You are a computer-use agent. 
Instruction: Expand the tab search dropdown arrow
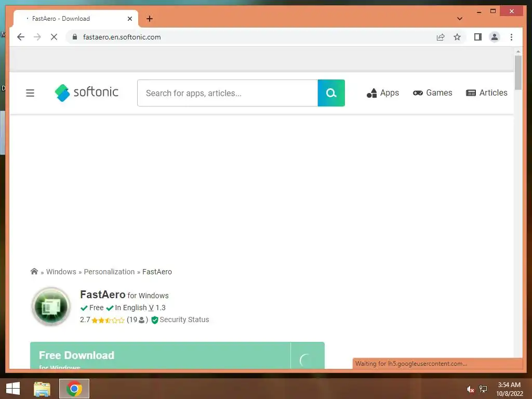pos(460,19)
